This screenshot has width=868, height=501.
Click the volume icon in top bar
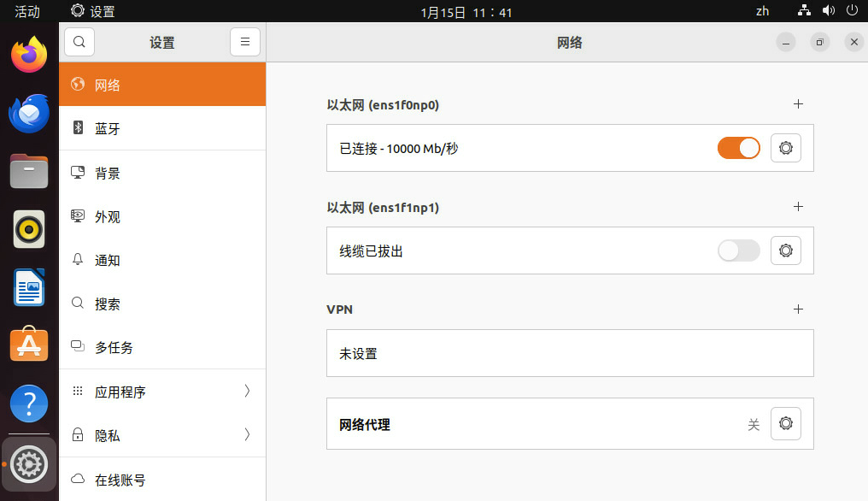click(829, 10)
